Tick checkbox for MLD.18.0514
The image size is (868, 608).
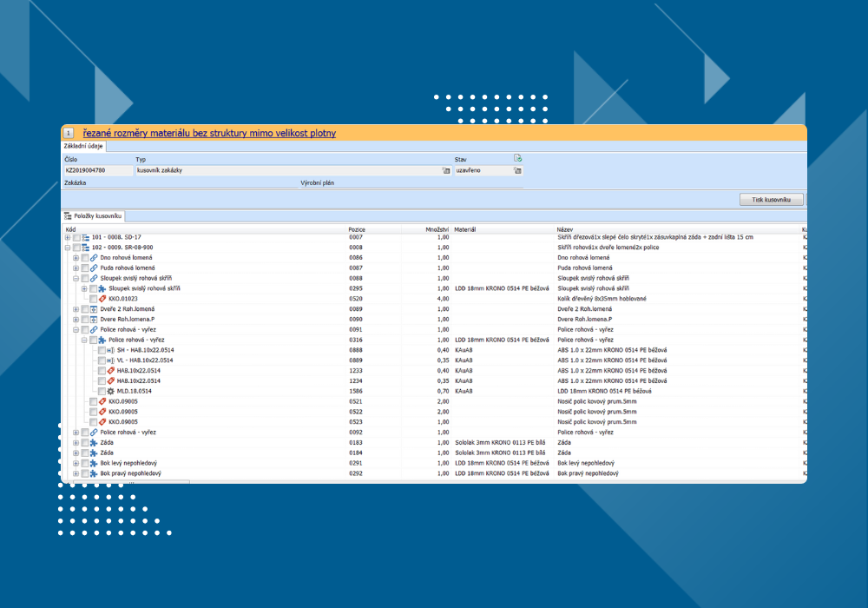click(x=102, y=392)
